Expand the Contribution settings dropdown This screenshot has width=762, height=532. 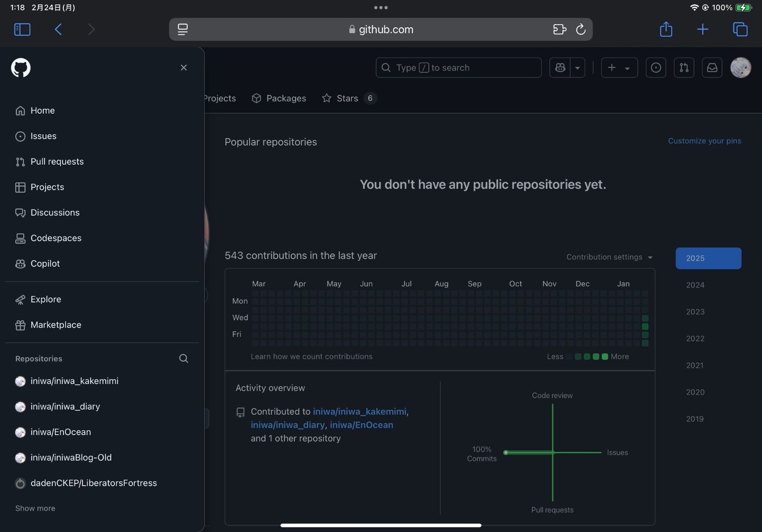(609, 257)
